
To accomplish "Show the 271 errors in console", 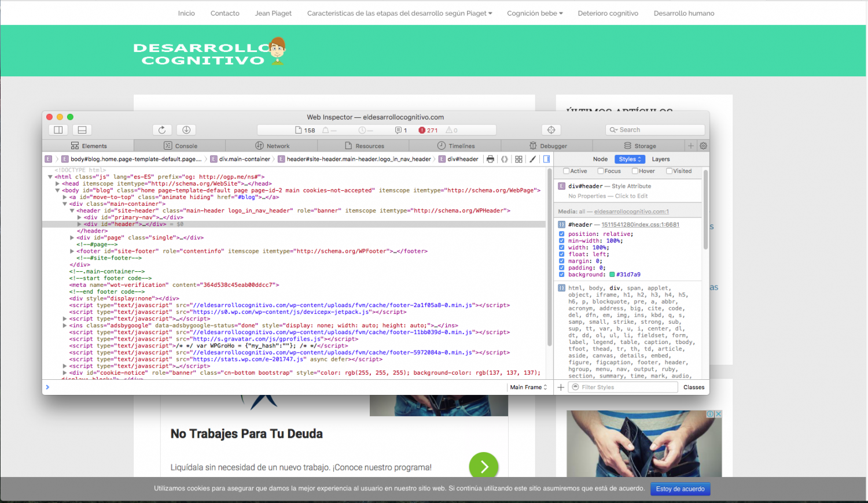I will tap(428, 130).
